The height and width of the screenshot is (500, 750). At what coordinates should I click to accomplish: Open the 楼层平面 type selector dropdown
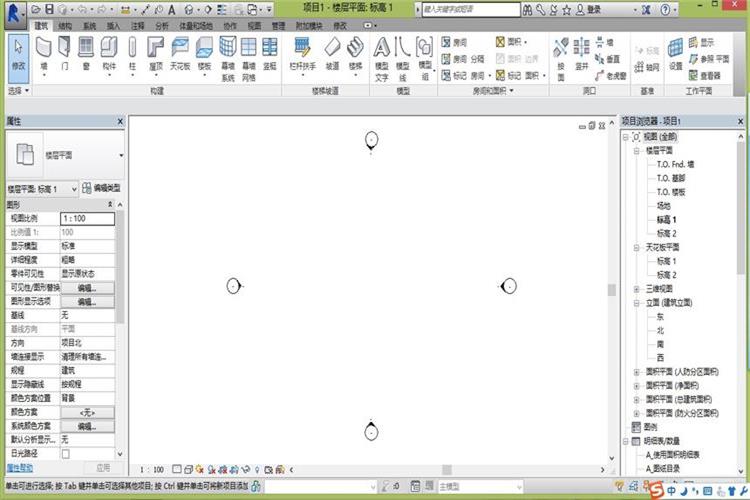click(x=121, y=155)
